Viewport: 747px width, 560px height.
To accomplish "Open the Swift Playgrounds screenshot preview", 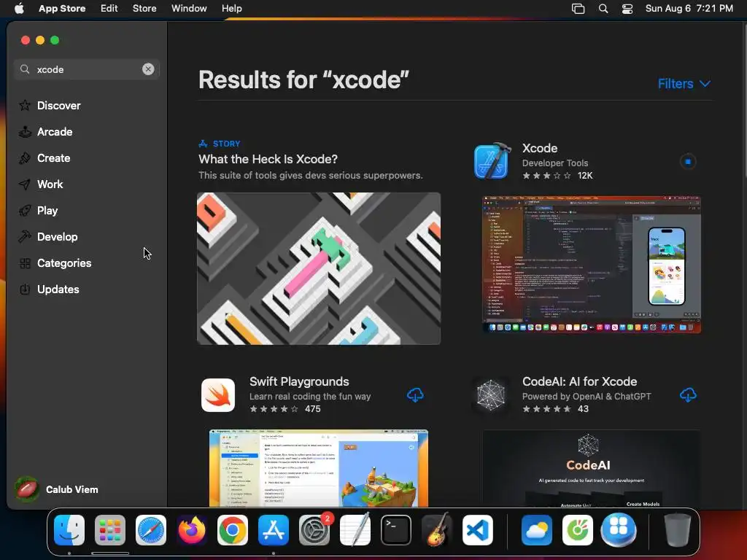I will tap(319, 468).
